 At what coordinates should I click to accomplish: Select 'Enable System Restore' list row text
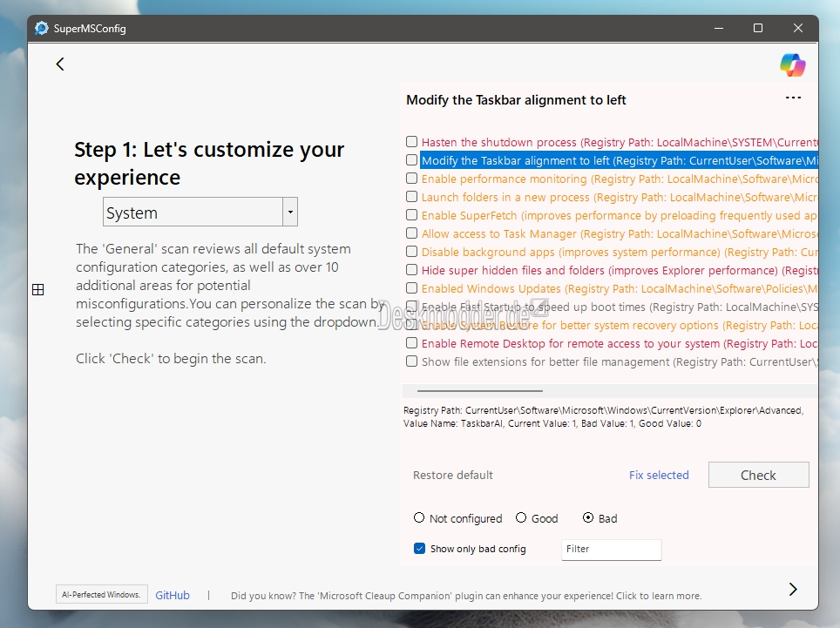pos(620,325)
